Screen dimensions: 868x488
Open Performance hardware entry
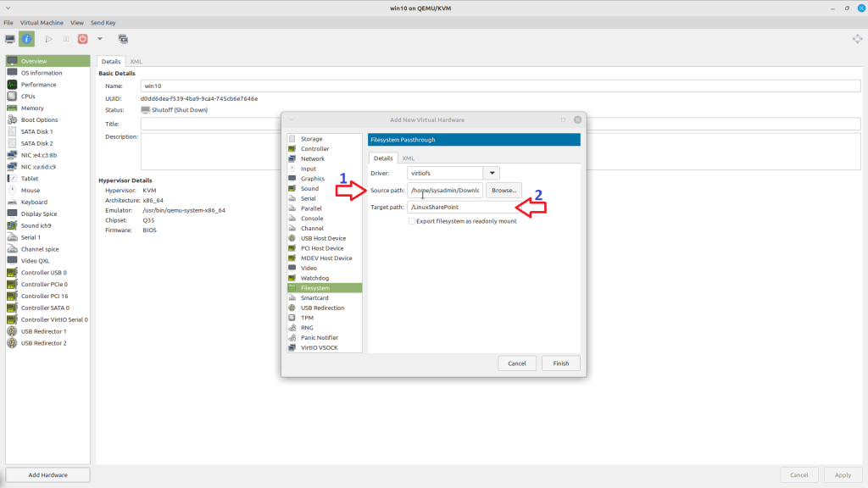point(47,85)
